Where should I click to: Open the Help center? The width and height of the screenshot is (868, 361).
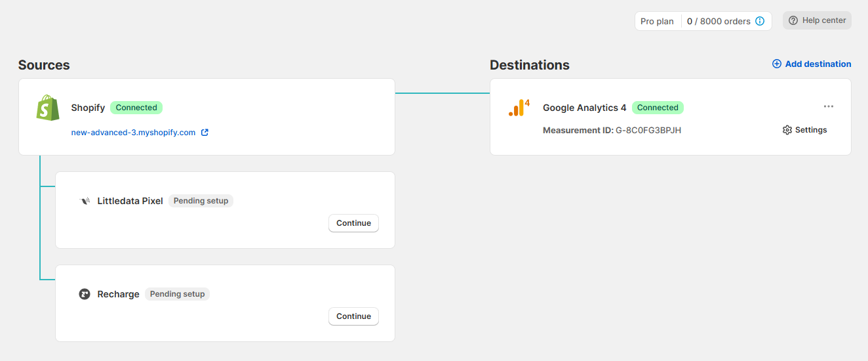tap(817, 20)
